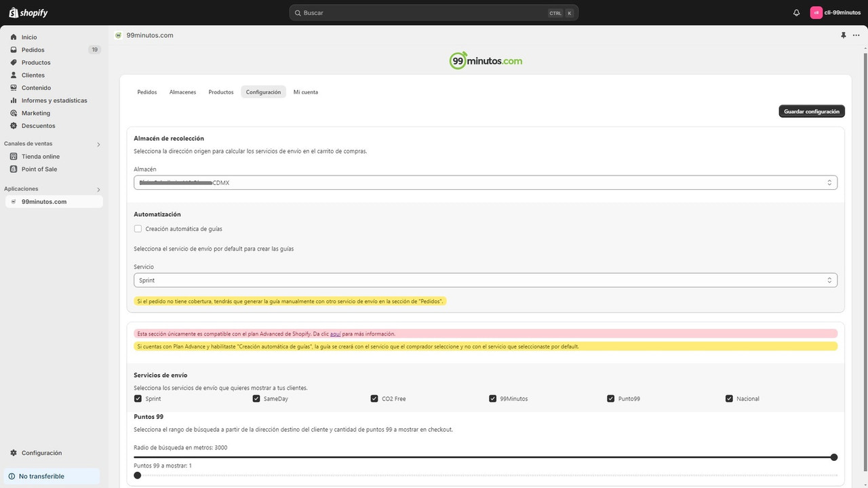Click the Shopify logo
The width and height of the screenshot is (868, 488).
(x=28, y=13)
